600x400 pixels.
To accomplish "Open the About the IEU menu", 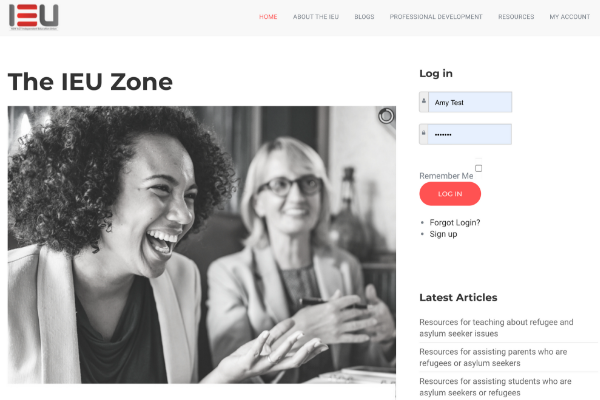I will pos(316,17).
